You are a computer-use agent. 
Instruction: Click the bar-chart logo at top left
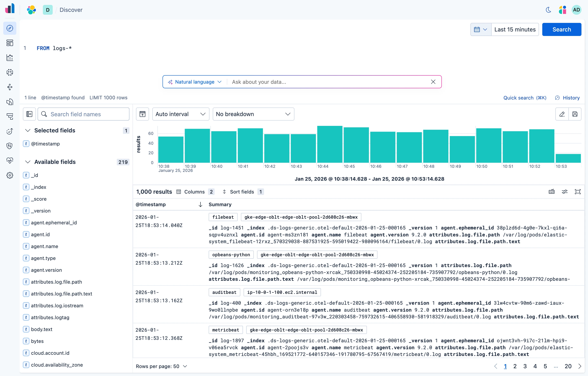tap(10, 8)
